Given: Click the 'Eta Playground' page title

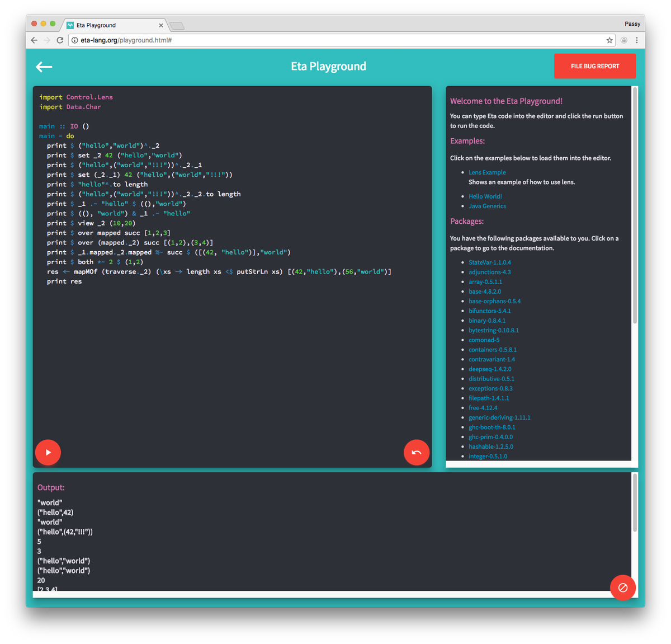Looking at the screenshot, I should tap(328, 66).
